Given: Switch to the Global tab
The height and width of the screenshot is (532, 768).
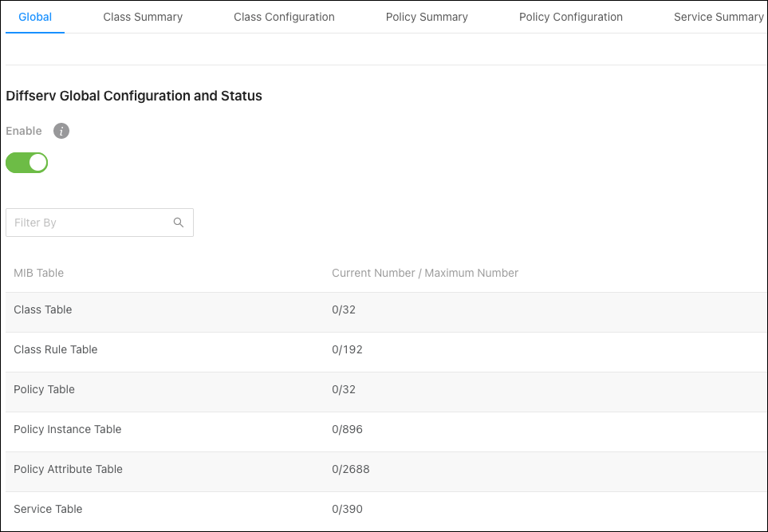Looking at the screenshot, I should [35, 17].
